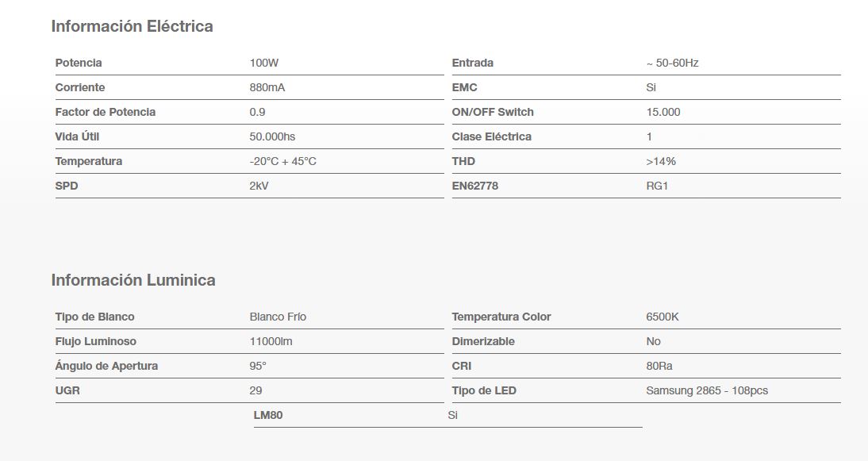Select the Potencia row label
This screenshot has height=461, width=868.
(x=79, y=63)
